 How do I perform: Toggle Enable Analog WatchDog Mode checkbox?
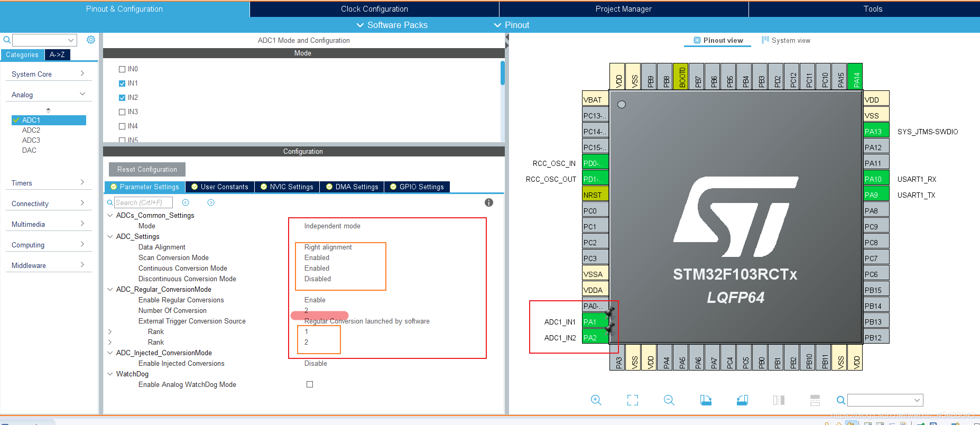(x=310, y=384)
